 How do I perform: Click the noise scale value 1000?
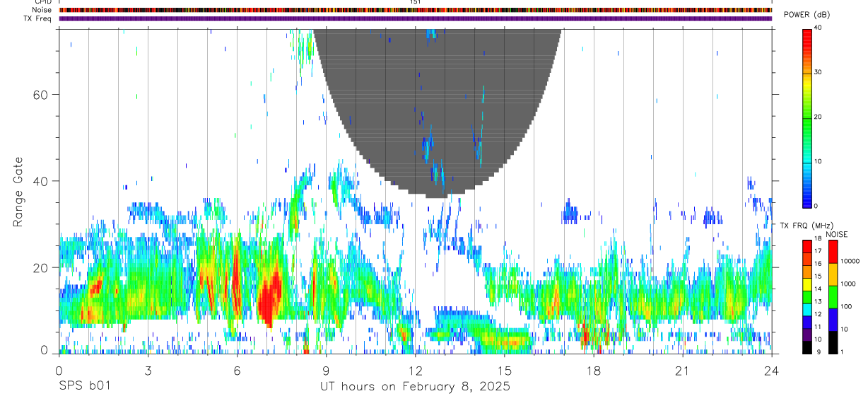pyautogui.click(x=848, y=284)
